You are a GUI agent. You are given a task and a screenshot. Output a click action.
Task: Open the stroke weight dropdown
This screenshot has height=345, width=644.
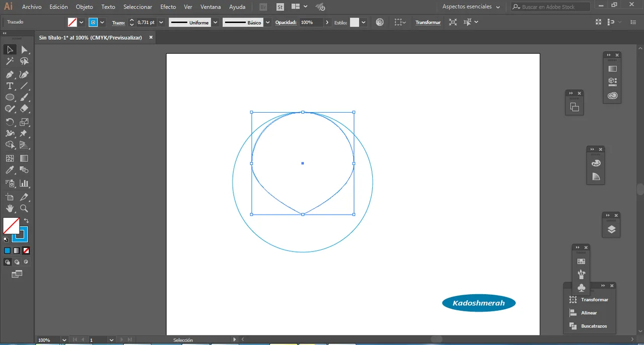coord(161,23)
